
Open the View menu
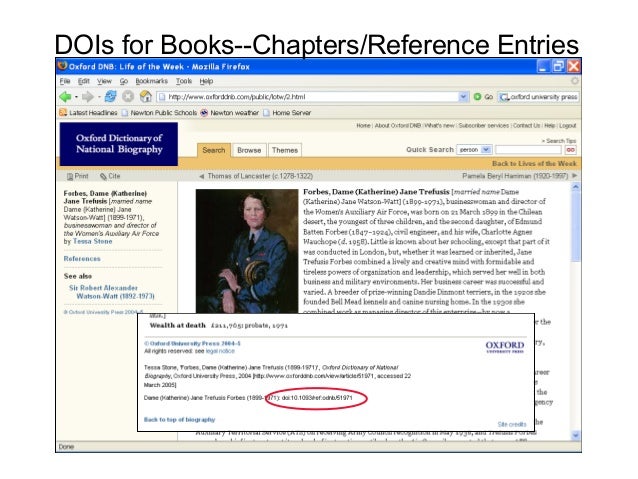click(104, 81)
